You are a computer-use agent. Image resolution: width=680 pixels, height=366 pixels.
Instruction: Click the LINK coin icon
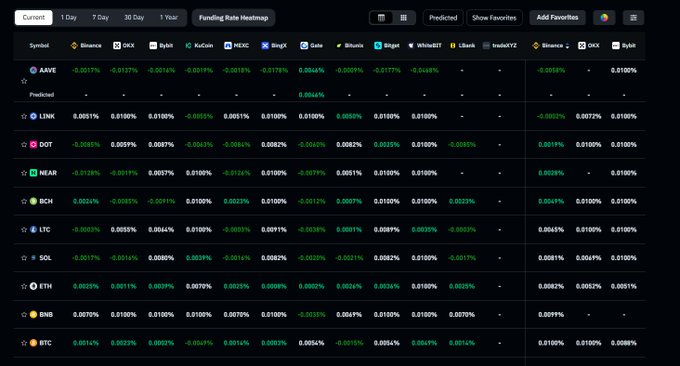[x=33, y=116]
